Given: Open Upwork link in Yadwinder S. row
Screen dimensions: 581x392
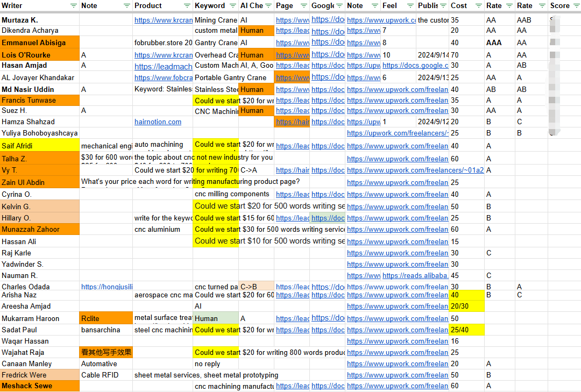Looking at the screenshot, I should tap(398, 265).
